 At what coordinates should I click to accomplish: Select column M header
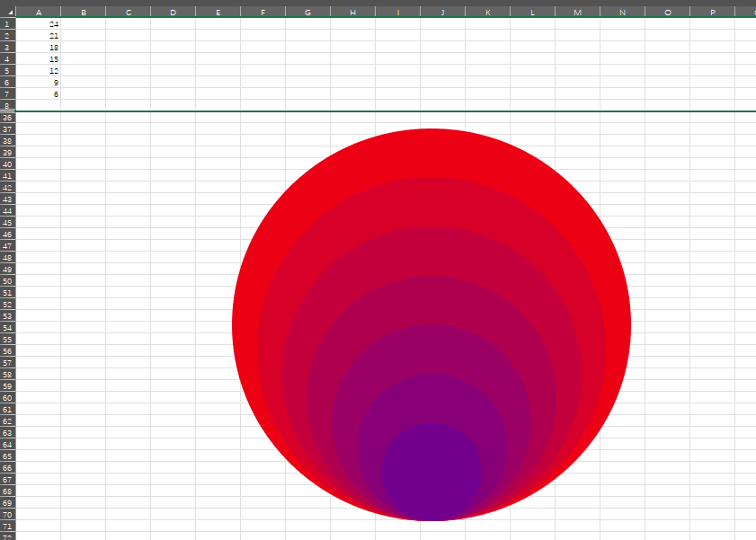pos(577,12)
